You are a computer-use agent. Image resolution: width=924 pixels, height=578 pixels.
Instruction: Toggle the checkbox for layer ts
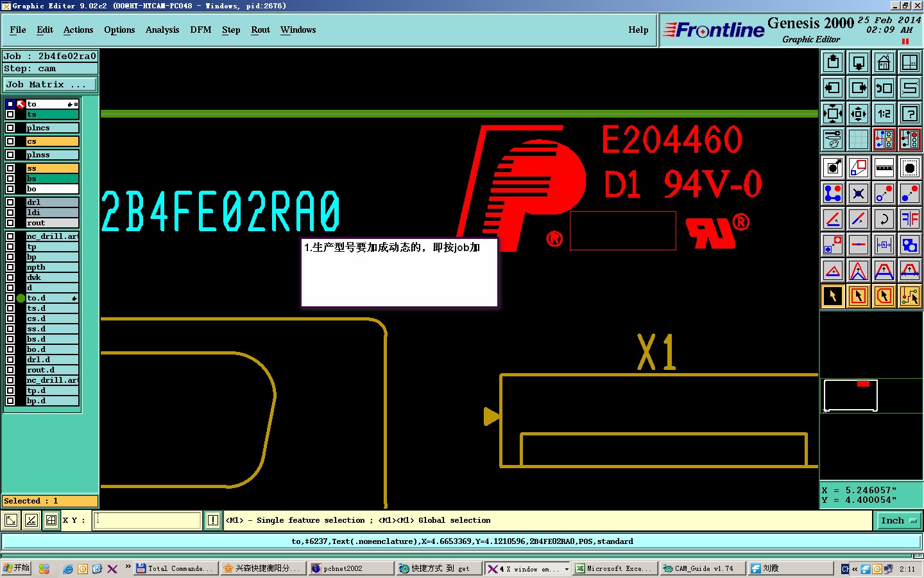coord(10,114)
